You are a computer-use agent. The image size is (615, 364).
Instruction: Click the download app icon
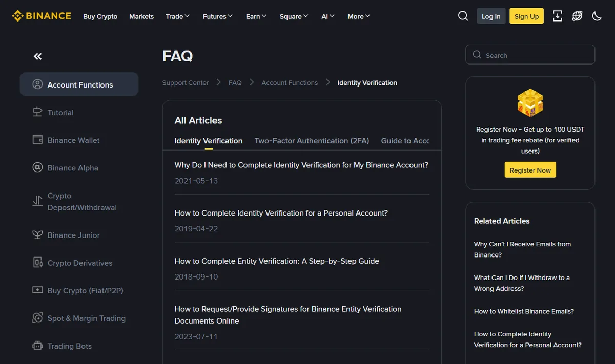tap(558, 16)
